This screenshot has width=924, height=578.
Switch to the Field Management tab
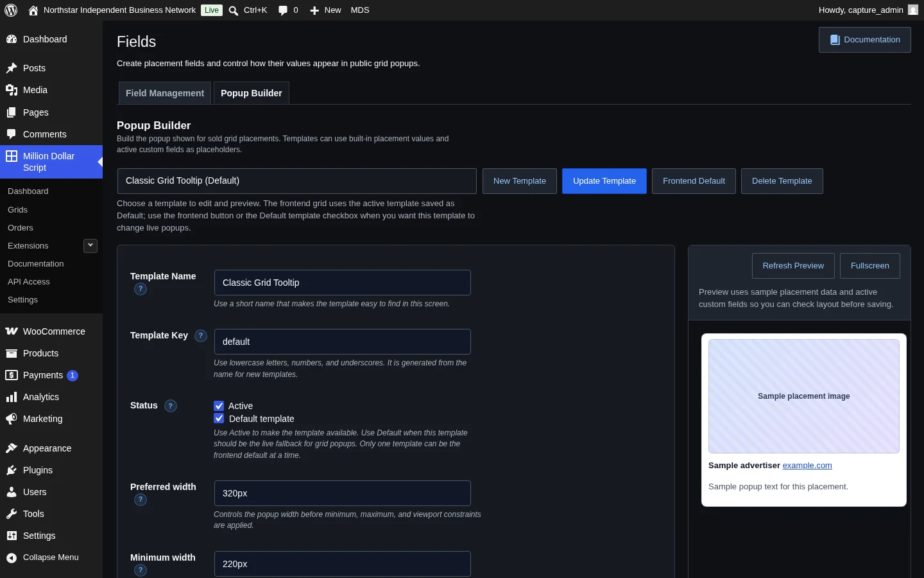[x=165, y=93]
